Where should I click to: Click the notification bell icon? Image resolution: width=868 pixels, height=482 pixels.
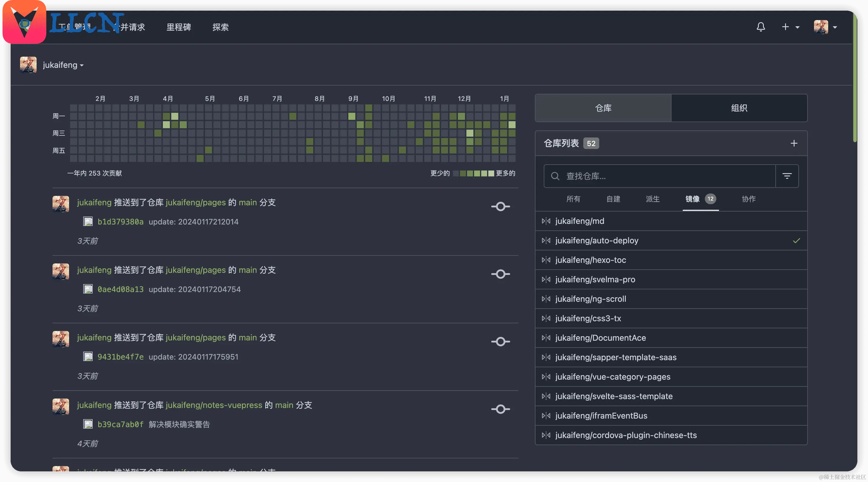(x=761, y=27)
